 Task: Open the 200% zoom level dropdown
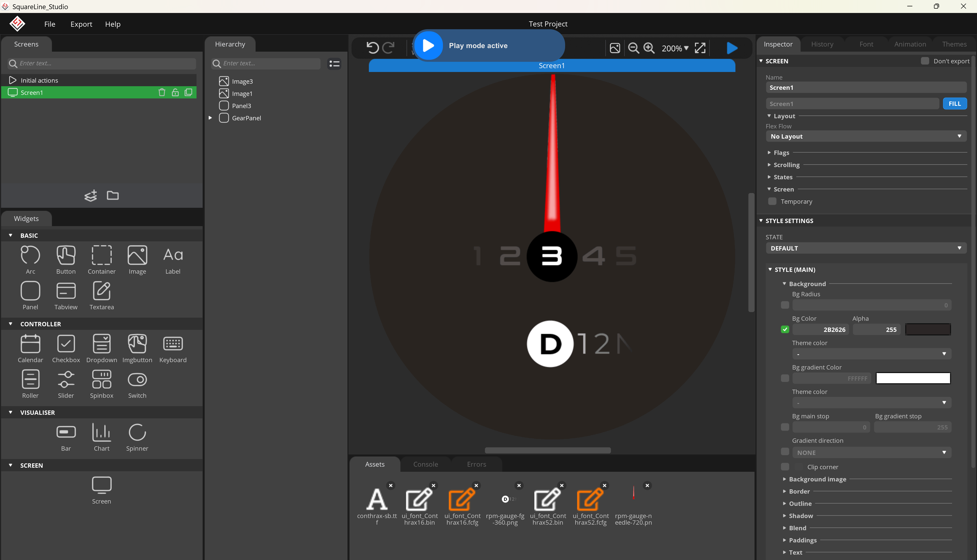[x=675, y=48]
